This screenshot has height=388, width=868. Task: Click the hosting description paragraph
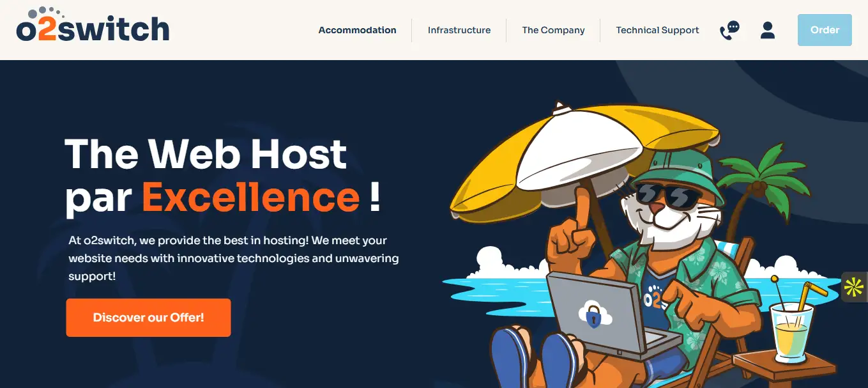tap(234, 258)
